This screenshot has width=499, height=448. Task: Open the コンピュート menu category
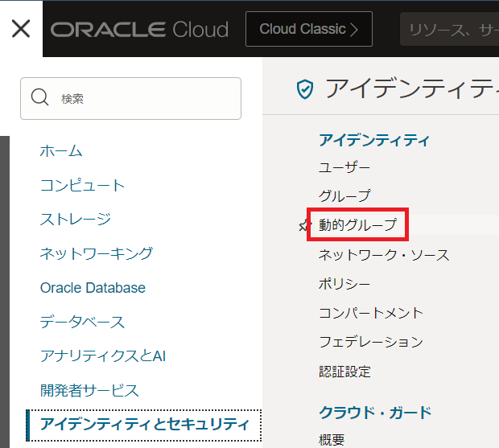click(82, 185)
